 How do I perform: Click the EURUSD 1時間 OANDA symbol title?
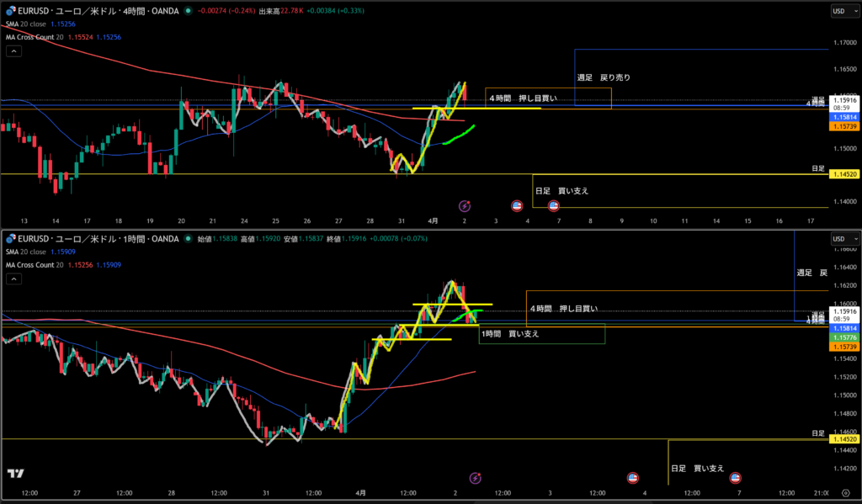point(97,239)
